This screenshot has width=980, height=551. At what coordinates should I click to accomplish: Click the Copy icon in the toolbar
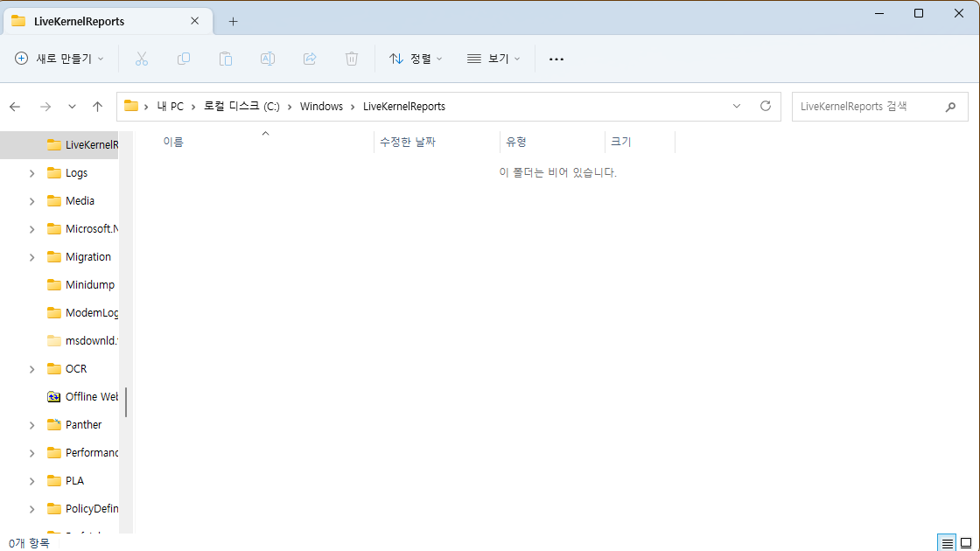(184, 59)
